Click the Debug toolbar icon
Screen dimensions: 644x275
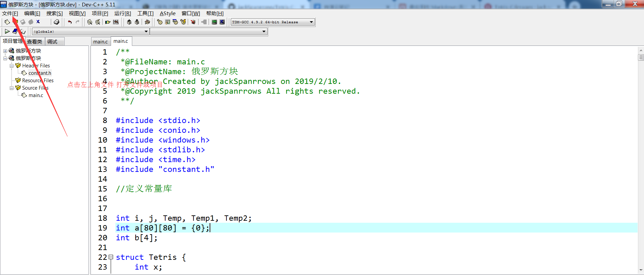(193, 22)
